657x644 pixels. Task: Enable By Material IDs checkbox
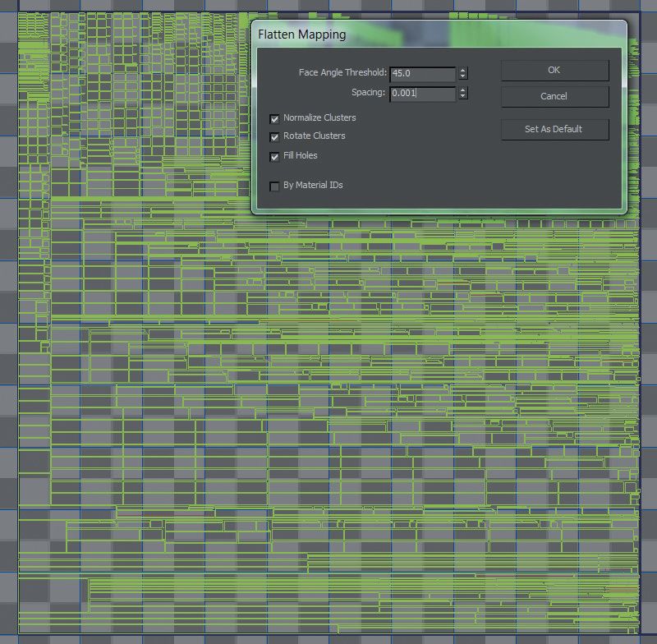pyautogui.click(x=274, y=186)
